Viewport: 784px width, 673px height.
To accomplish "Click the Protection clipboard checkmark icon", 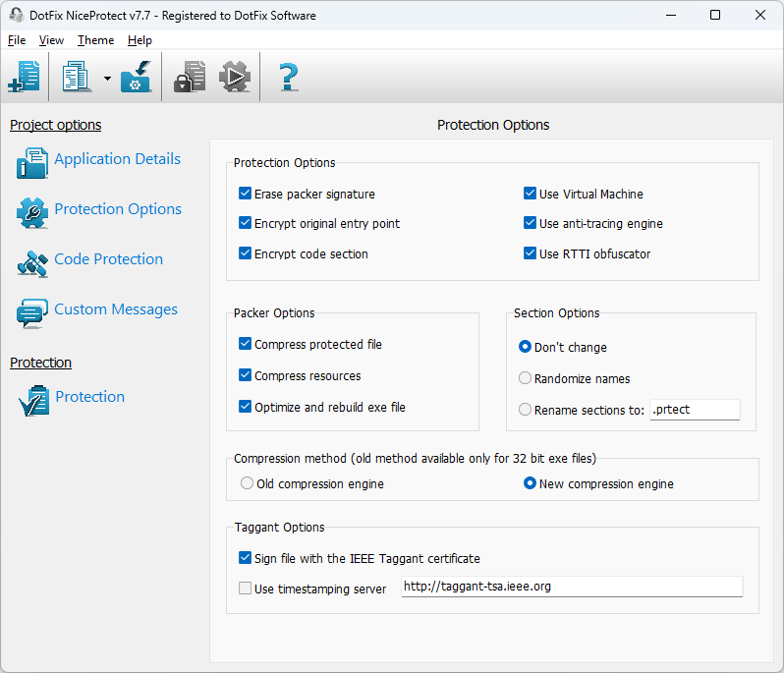I will (34, 401).
